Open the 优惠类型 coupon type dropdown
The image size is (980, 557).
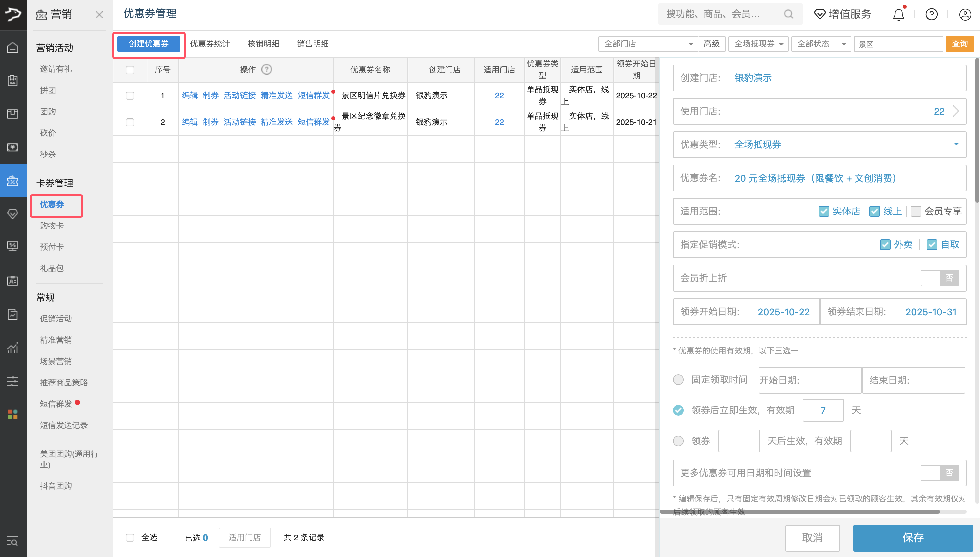pyautogui.click(x=956, y=145)
